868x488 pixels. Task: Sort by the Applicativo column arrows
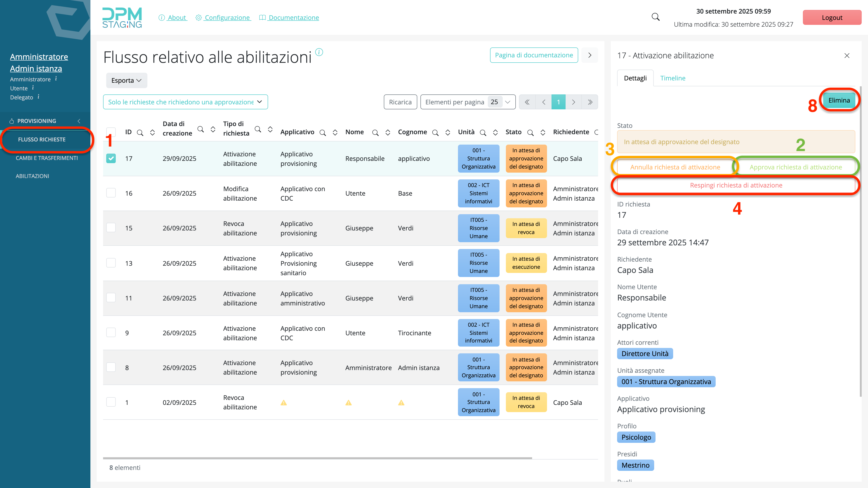point(335,133)
